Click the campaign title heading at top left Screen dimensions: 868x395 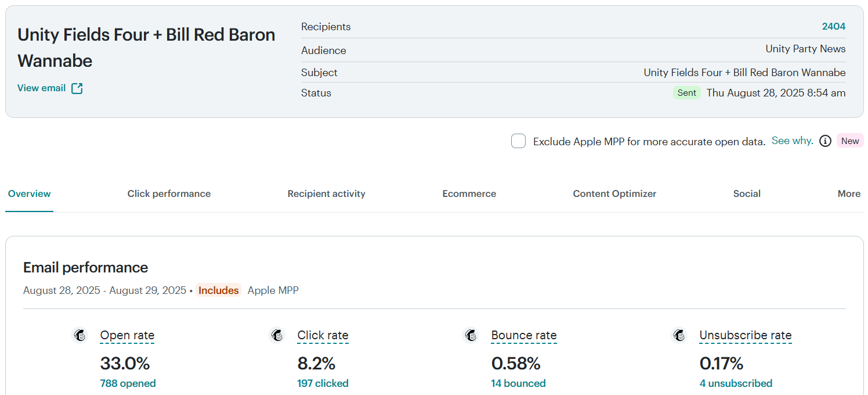point(146,48)
